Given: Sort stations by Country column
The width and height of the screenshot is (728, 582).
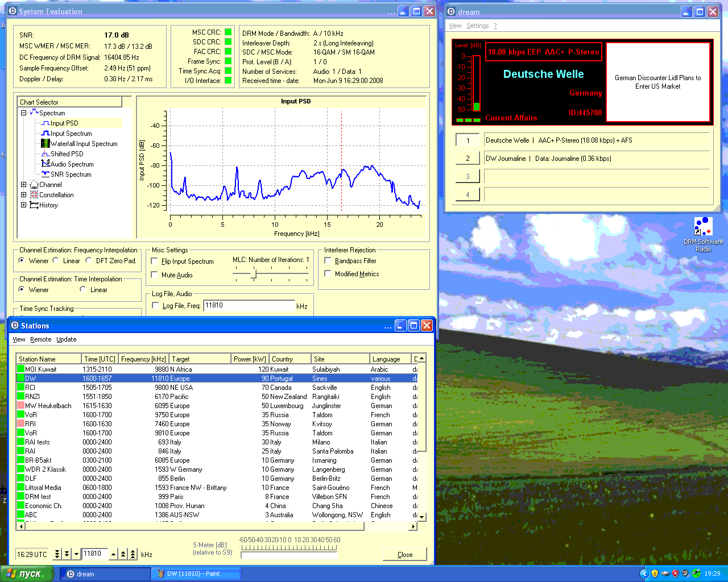Looking at the screenshot, I should pos(290,359).
